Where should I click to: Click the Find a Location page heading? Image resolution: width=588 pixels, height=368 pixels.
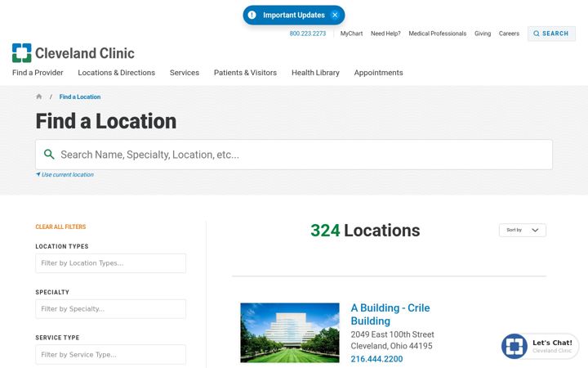pos(106,121)
